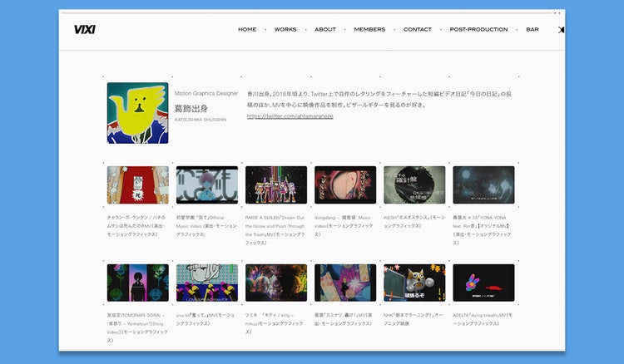Open the NHK cat character thumbnail

(414, 283)
